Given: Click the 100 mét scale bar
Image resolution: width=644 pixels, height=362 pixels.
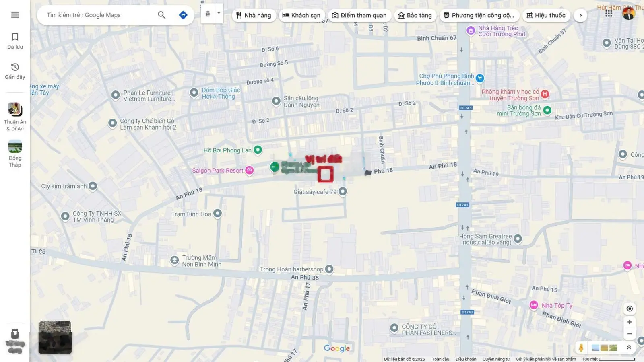Looking at the screenshot, I should [x=609, y=359].
